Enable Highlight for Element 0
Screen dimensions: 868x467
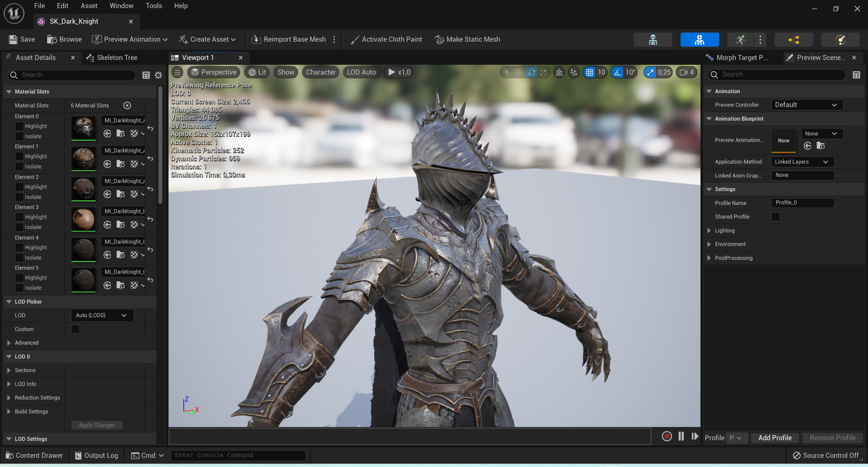(x=20, y=126)
